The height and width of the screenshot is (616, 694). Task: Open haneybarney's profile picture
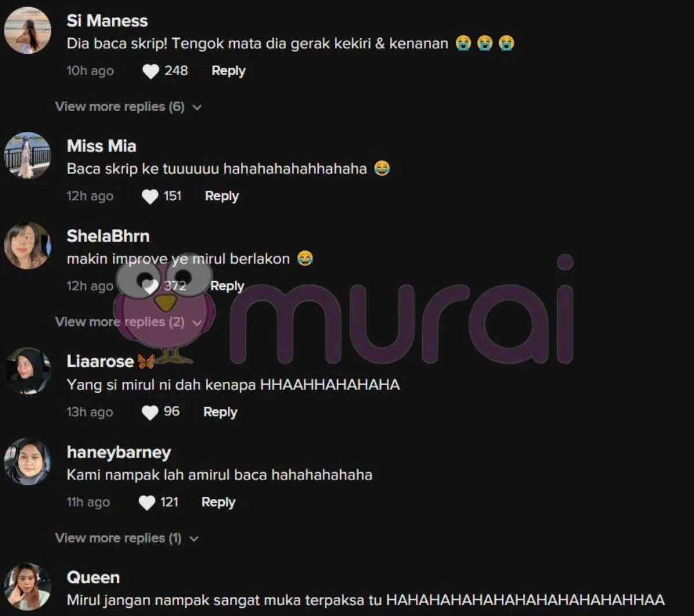click(x=27, y=462)
